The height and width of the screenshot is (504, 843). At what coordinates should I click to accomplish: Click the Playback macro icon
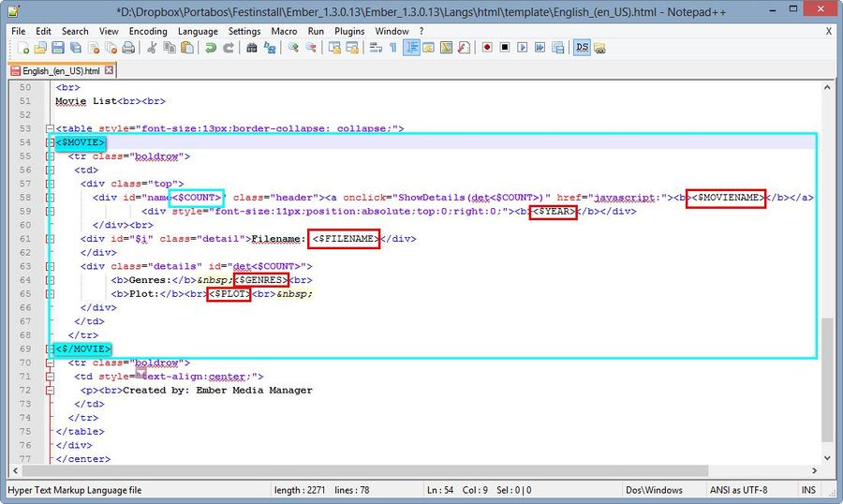[x=522, y=48]
